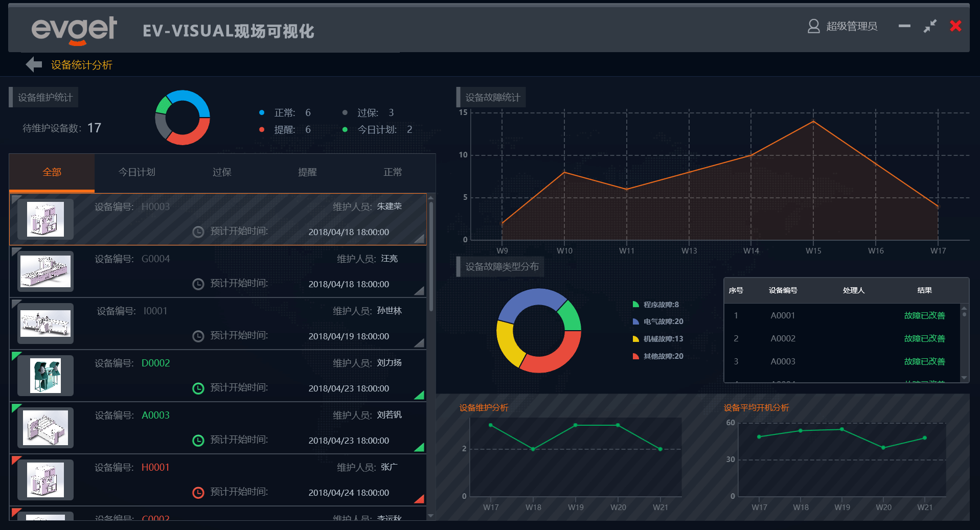Click the 电气故障 color swatch in legend
Viewport: 980px width, 530px height.
tap(635, 321)
